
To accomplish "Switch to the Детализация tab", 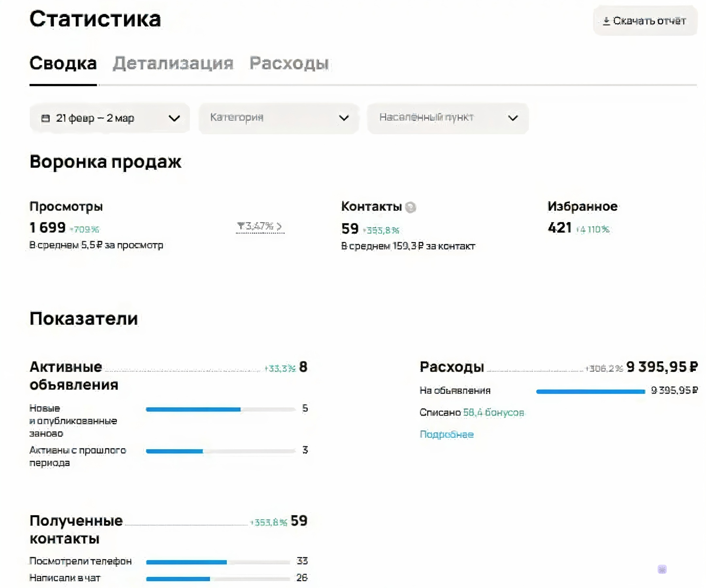I will (173, 63).
